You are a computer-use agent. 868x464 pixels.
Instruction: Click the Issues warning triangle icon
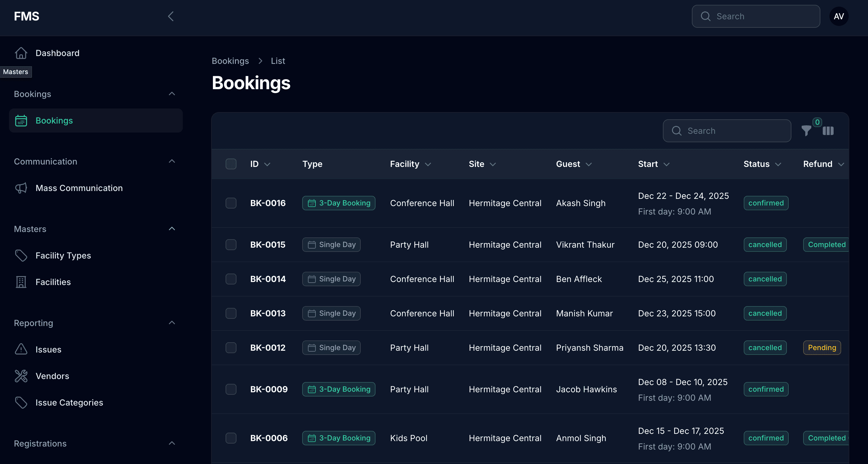click(x=21, y=349)
